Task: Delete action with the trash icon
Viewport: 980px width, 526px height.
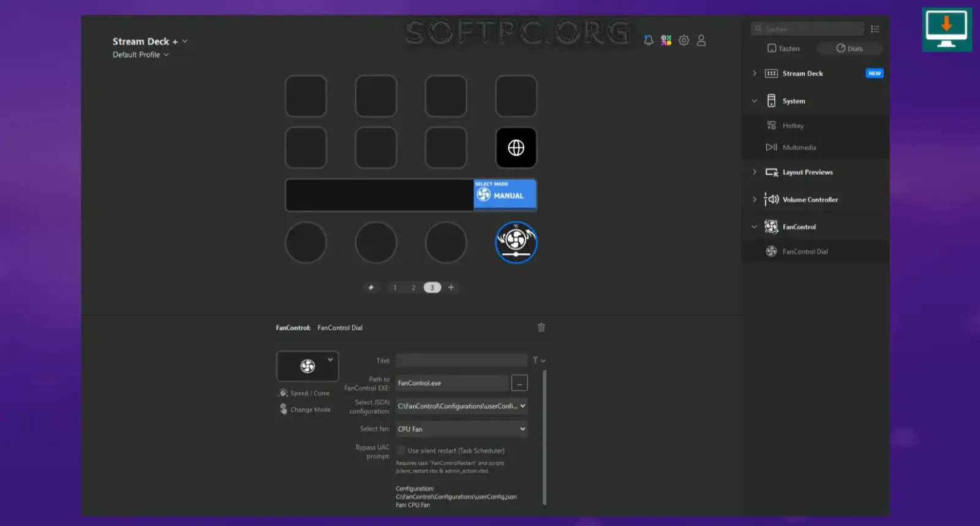Action: coord(541,327)
